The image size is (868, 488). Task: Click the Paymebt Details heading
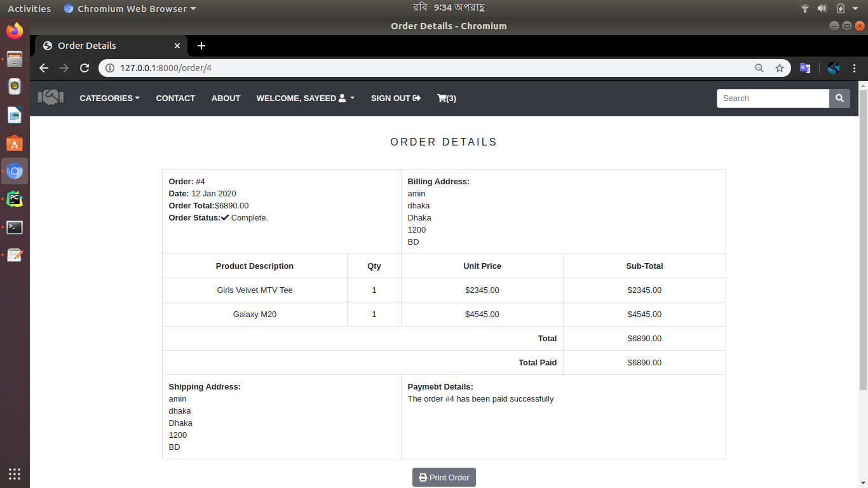pyautogui.click(x=440, y=386)
